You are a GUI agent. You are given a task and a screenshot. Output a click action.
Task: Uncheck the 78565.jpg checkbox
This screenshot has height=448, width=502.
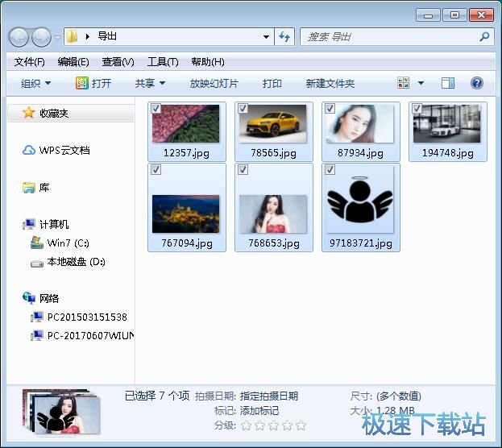click(243, 109)
